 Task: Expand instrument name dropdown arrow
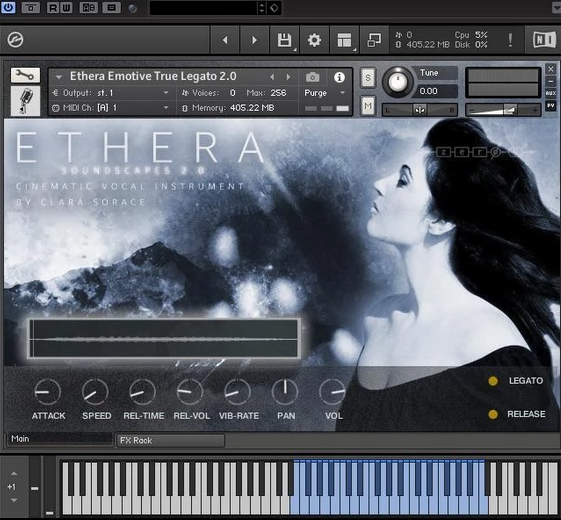(x=59, y=77)
